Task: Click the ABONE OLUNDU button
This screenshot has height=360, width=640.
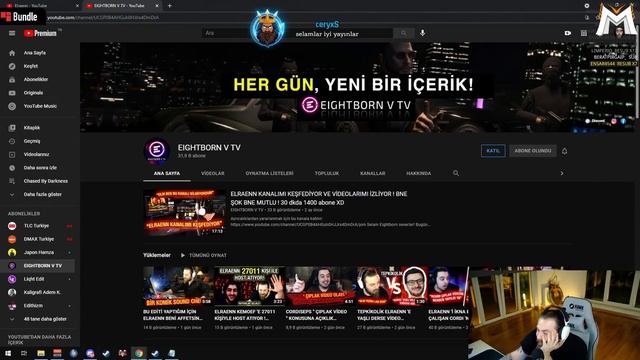Action: click(x=533, y=151)
